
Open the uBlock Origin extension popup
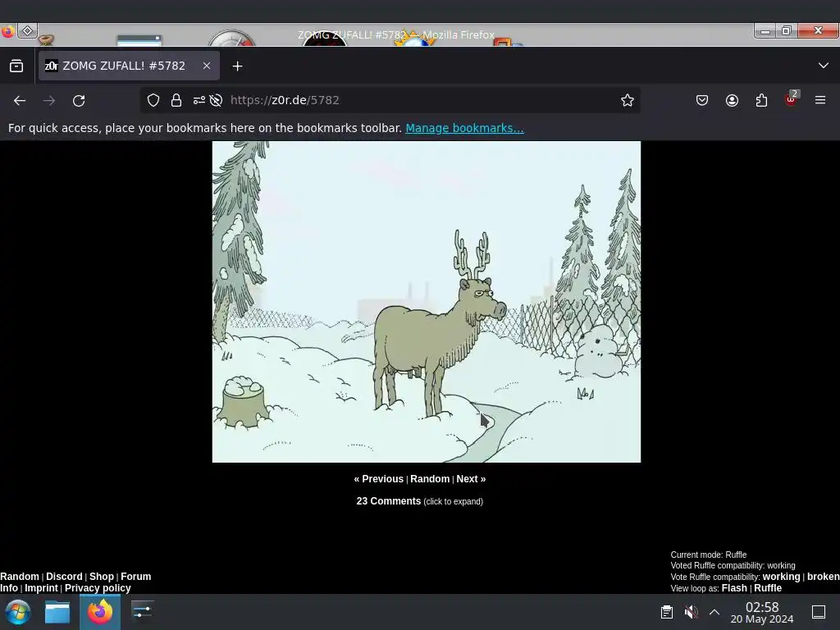pyautogui.click(x=792, y=99)
